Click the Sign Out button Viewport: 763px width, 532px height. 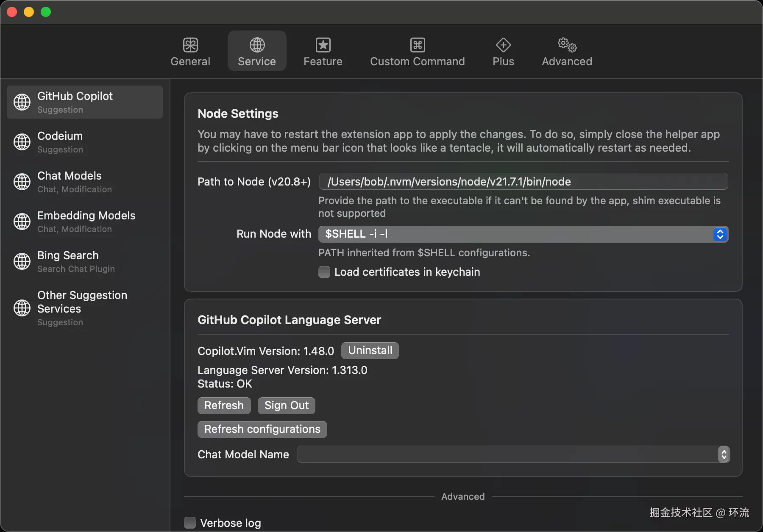click(x=287, y=406)
